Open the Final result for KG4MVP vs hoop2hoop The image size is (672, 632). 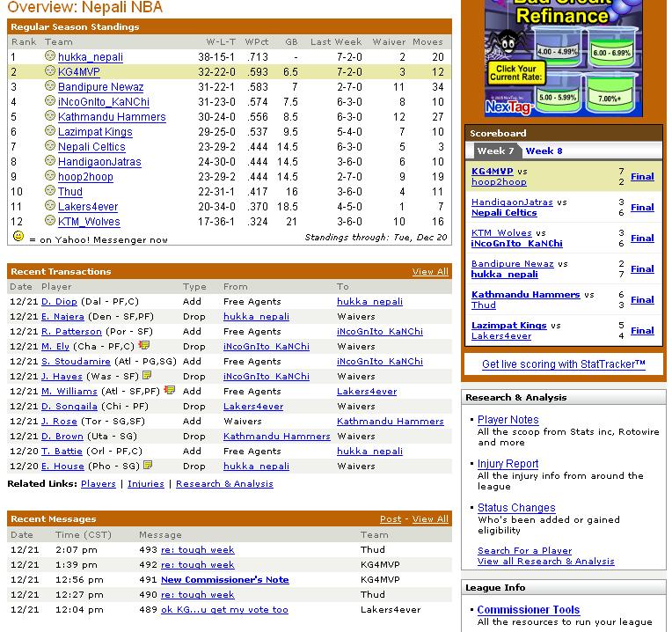(x=642, y=176)
